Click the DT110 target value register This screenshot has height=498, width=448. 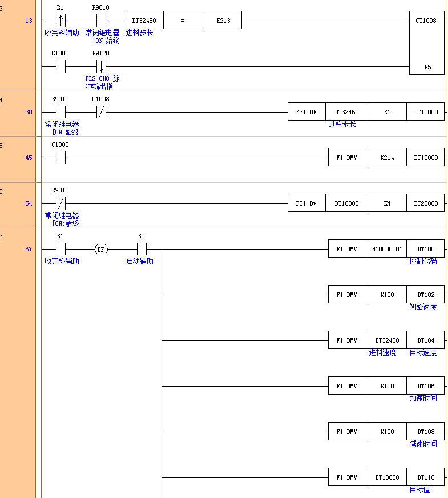click(426, 477)
